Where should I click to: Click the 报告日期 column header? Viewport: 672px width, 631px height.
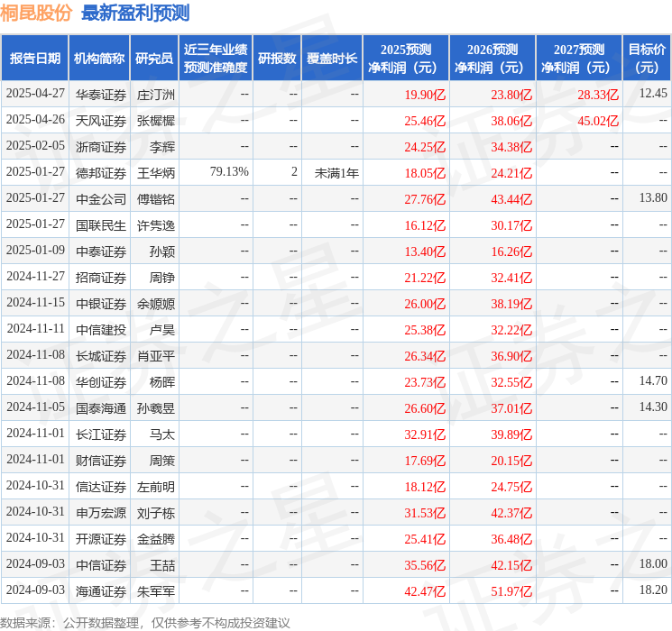pos(34,59)
